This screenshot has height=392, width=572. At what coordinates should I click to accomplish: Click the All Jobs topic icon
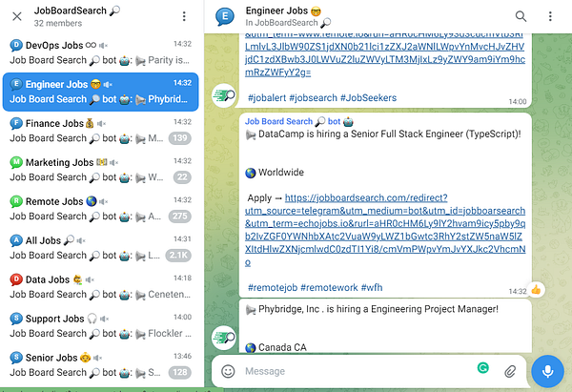click(x=16, y=240)
